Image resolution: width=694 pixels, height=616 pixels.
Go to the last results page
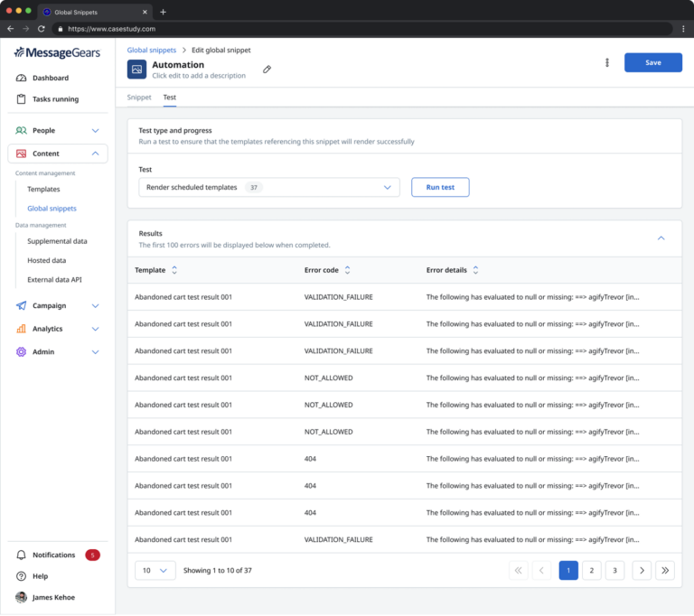pyautogui.click(x=665, y=570)
